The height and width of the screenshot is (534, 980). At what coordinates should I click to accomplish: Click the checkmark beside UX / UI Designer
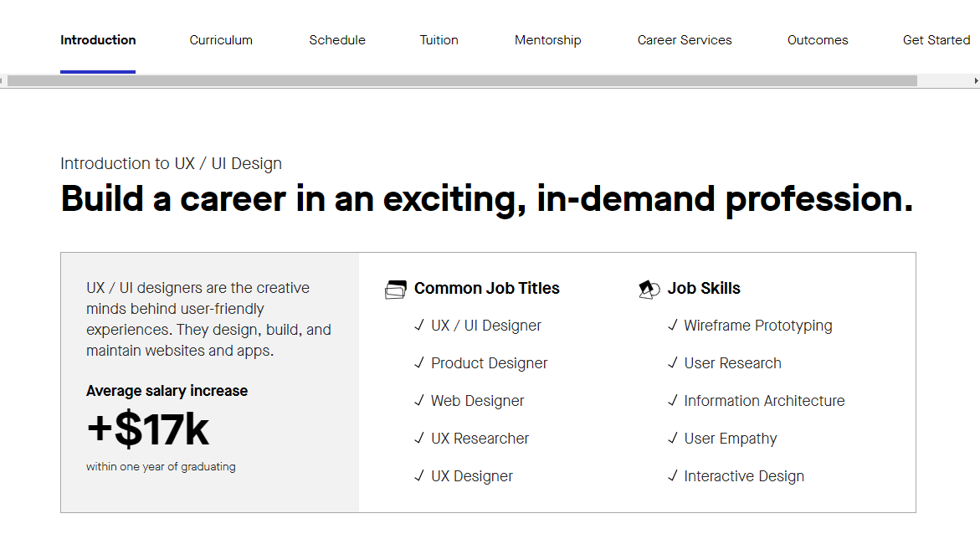point(419,326)
